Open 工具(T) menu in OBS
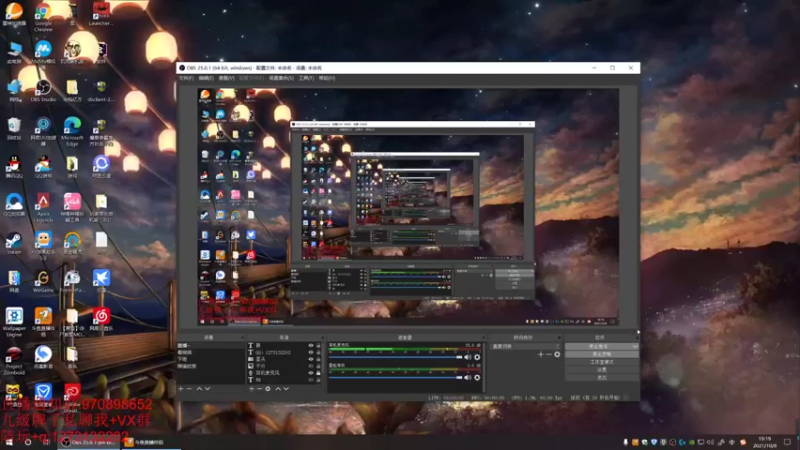This screenshot has height=450, width=800. 306,78
